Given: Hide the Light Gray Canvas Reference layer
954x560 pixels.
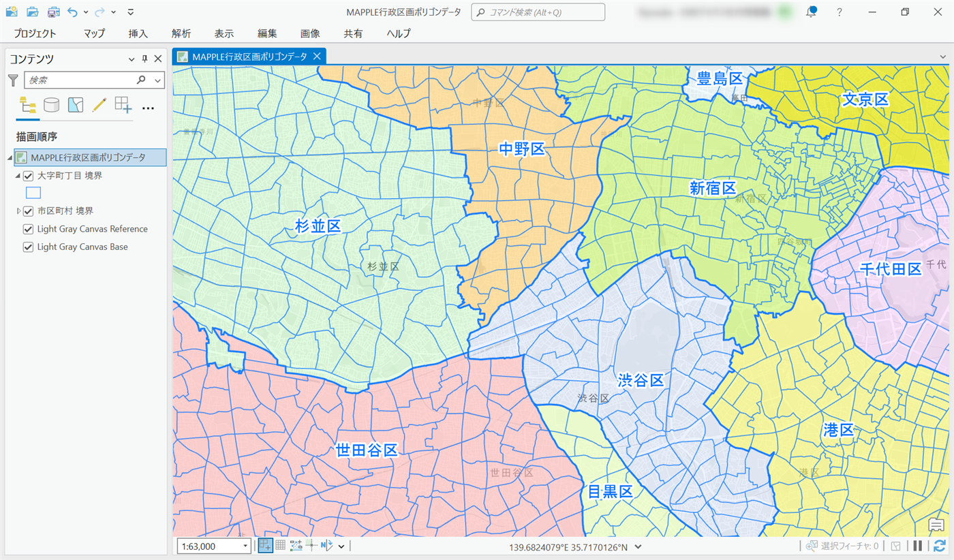Looking at the screenshot, I should click(x=29, y=229).
